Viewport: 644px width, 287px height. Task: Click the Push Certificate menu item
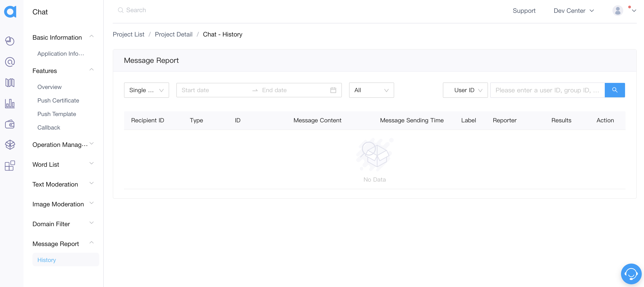coord(58,100)
